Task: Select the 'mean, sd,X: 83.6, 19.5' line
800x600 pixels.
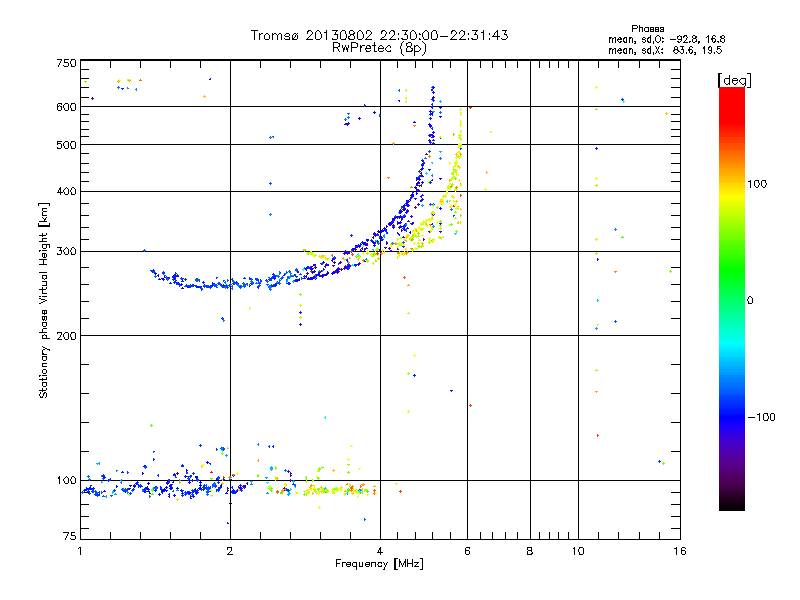Action: (x=665, y=50)
